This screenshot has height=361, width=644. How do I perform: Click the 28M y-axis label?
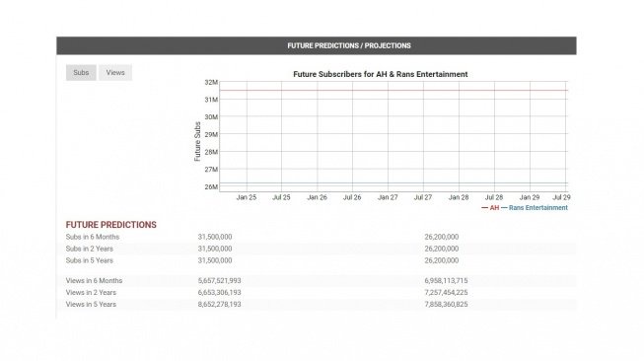click(x=211, y=152)
